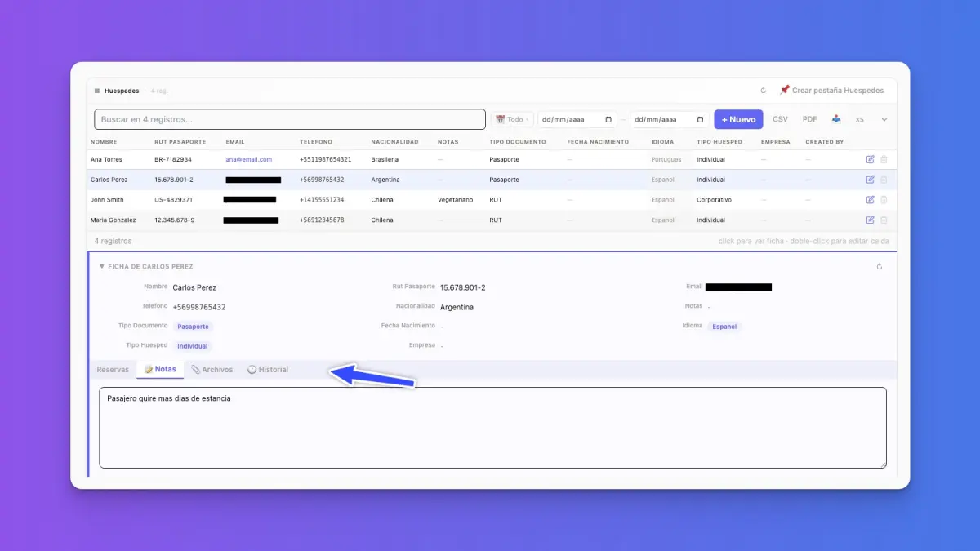The image size is (980, 551).
Task: Delete the Carlos Perez row
Action: pyautogui.click(x=884, y=180)
